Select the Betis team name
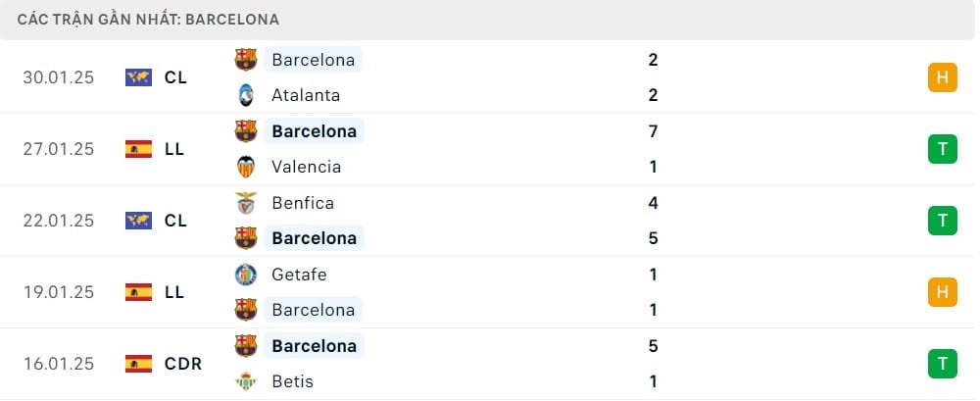The width and height of the screenshot is (980, 401). [291, 381]
